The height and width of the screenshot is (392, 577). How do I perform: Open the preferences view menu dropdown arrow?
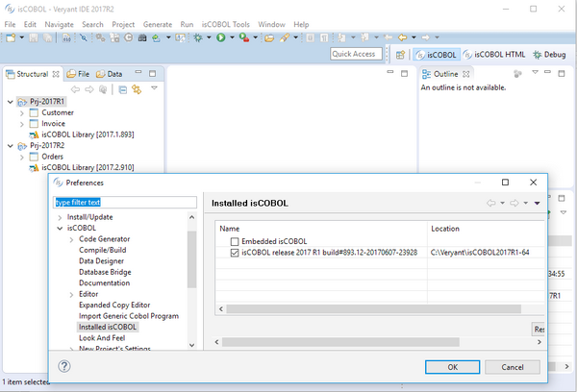click(538, 203)
